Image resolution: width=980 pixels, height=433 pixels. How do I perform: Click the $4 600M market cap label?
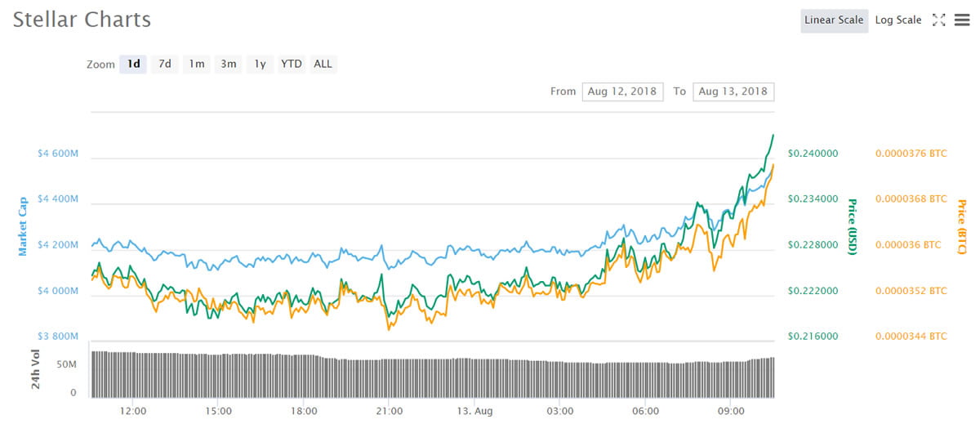(58, 154)
